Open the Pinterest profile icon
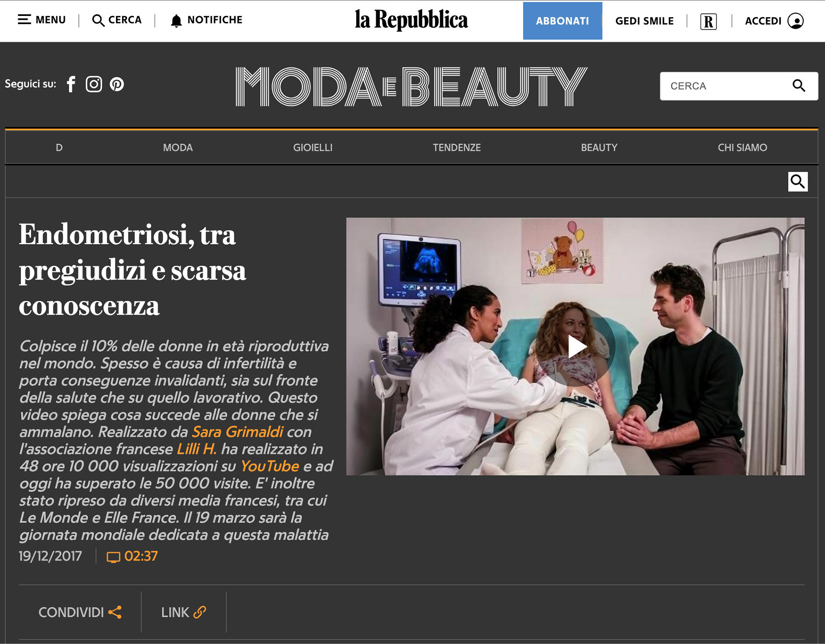The height and width of the screenshot is (644, 825). click(117, 84)
